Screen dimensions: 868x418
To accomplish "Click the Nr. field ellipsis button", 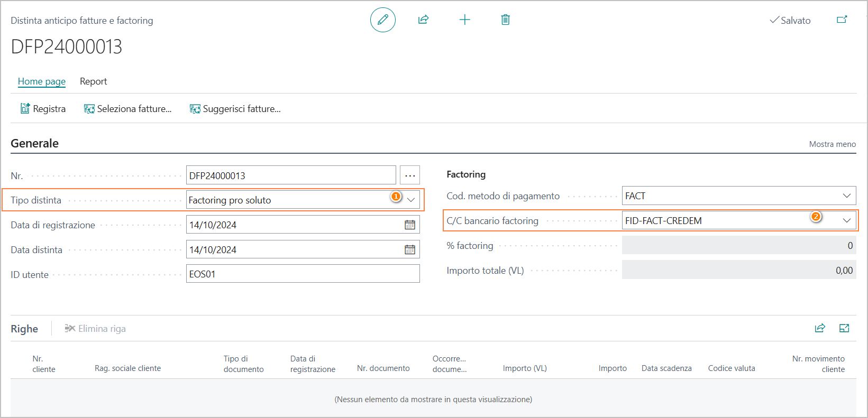I will [x=410, y=175].
